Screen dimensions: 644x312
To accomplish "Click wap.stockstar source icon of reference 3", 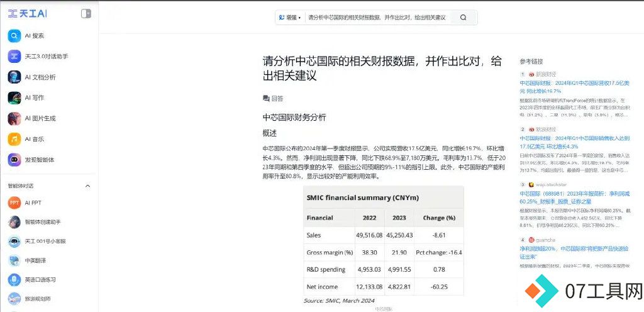I will [531, 185].
